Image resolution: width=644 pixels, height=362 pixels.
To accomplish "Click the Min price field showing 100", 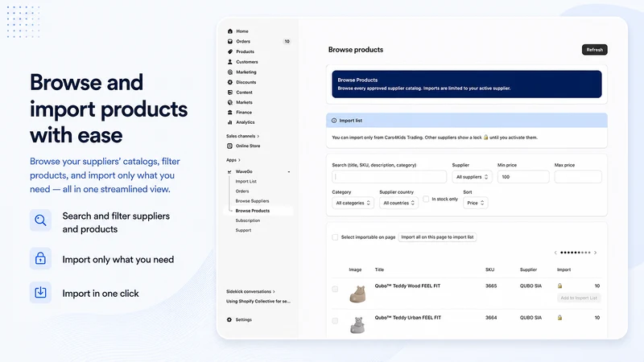I will tap(522, 177).
